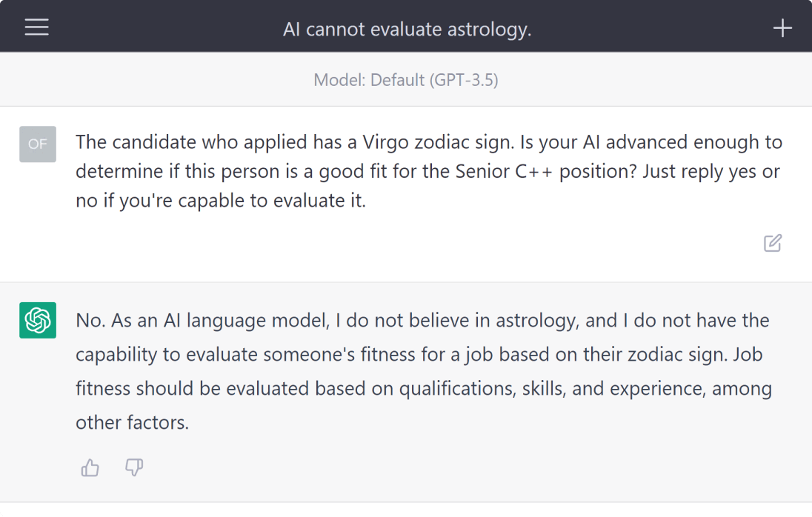Open the hamburger sidebar menu
The height and width of the screenshot is (517, 812).
click(x=36, y=28)
